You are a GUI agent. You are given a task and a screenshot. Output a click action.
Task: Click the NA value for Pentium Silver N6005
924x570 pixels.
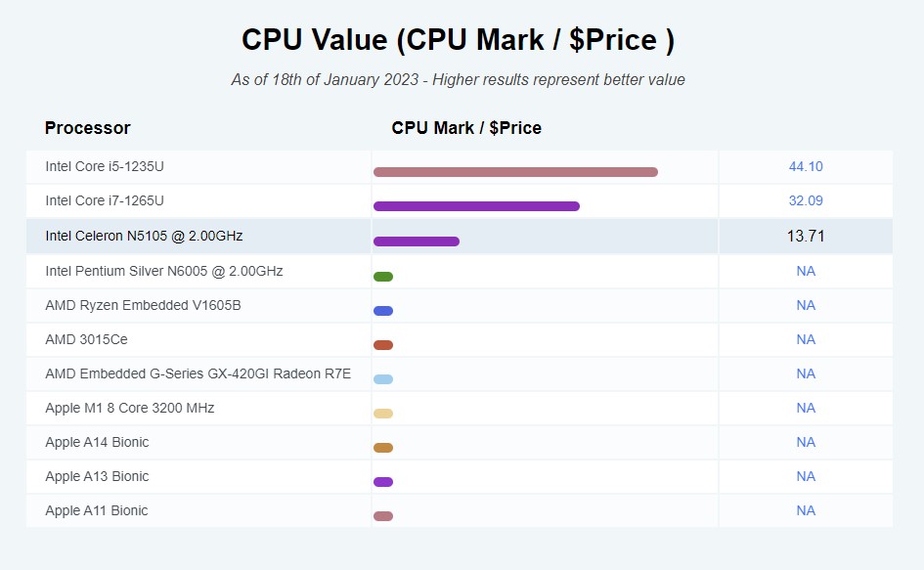pyautogui.click(x=806, y=271)
